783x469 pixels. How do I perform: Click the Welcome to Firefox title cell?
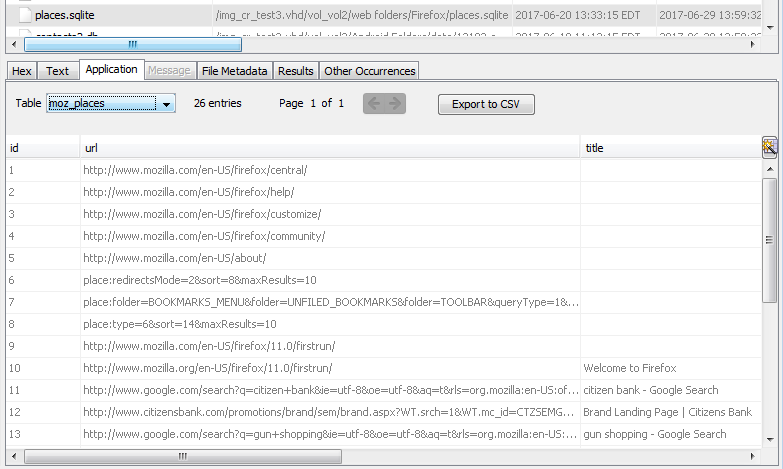coord(671,368)
